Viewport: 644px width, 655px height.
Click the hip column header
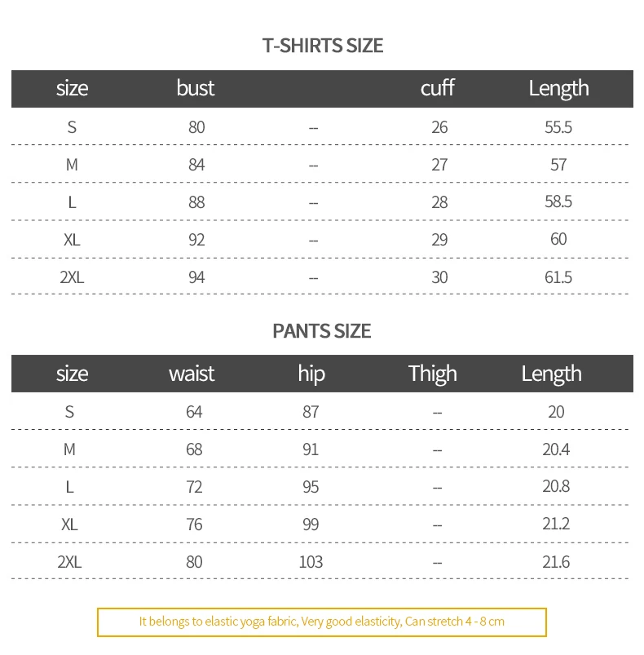[311, 374]
